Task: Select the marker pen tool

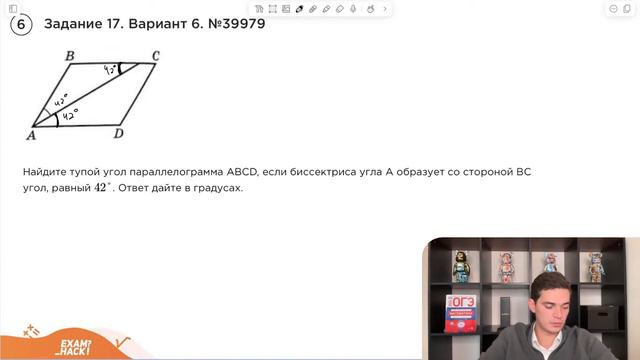Action: pos(313,9)
